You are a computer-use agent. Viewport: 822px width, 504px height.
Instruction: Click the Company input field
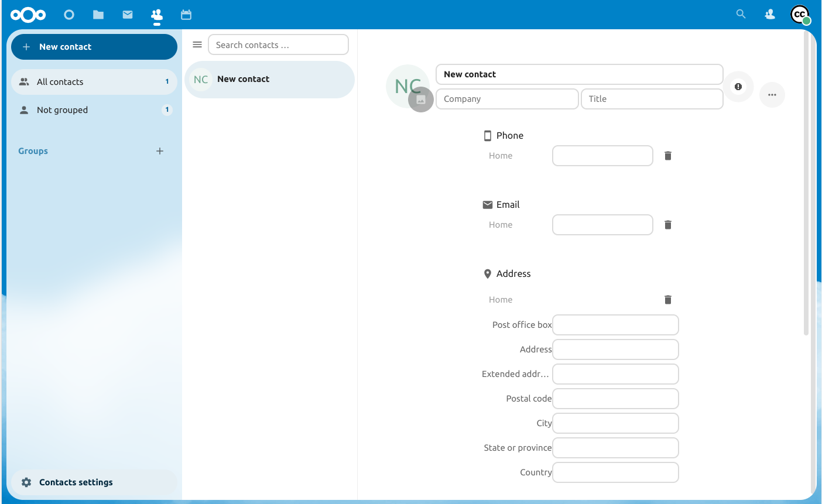(507, 99)
